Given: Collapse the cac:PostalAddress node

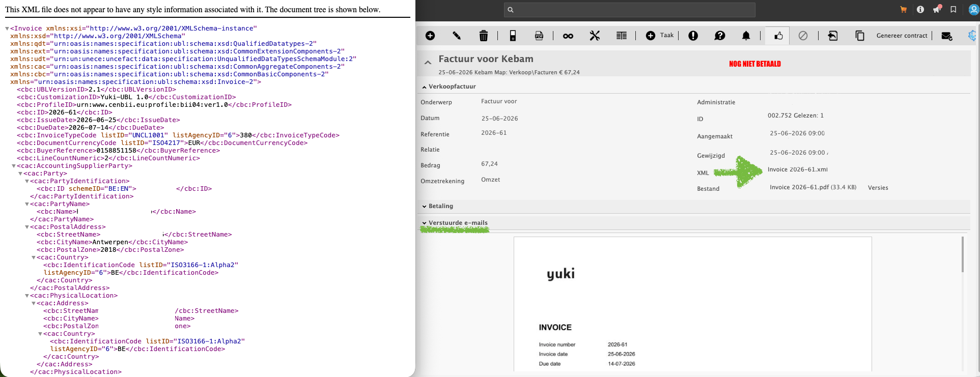Looking at the screenshot, I should point(26,227).
